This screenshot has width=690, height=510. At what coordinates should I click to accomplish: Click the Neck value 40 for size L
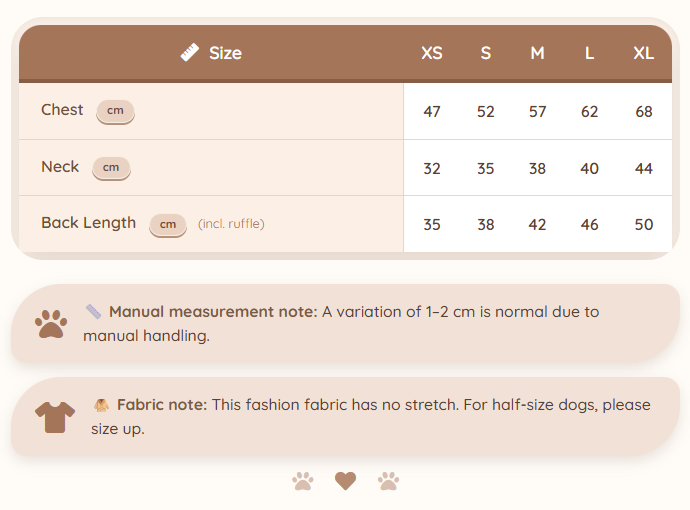[x=589, y=169]
